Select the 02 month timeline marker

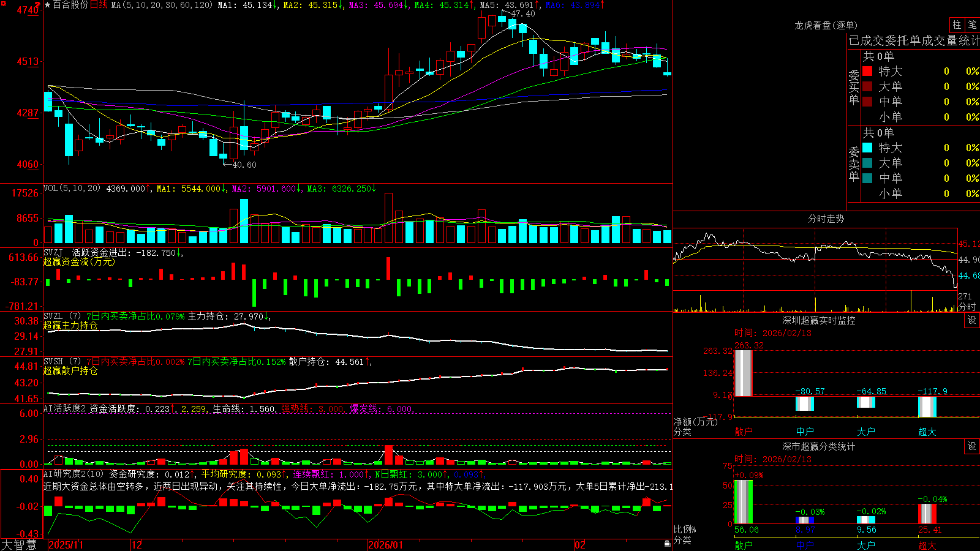tap(580, 545)
